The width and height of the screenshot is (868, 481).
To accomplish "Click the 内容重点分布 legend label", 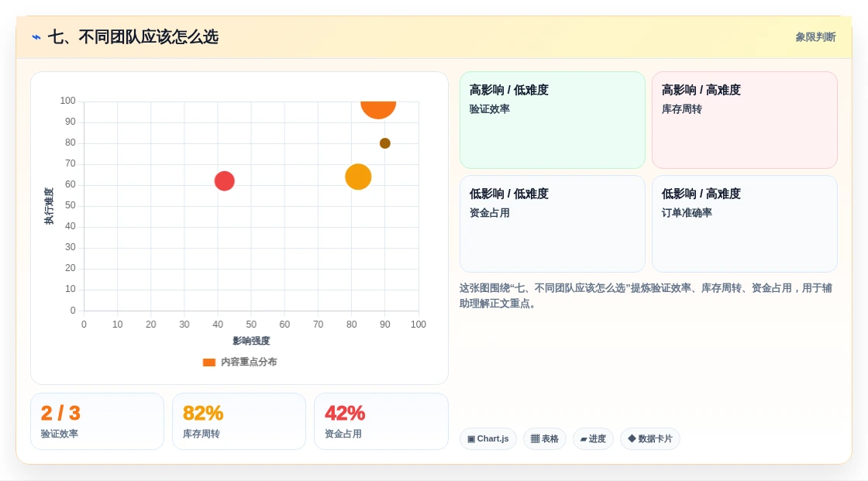I will point(249,362).
